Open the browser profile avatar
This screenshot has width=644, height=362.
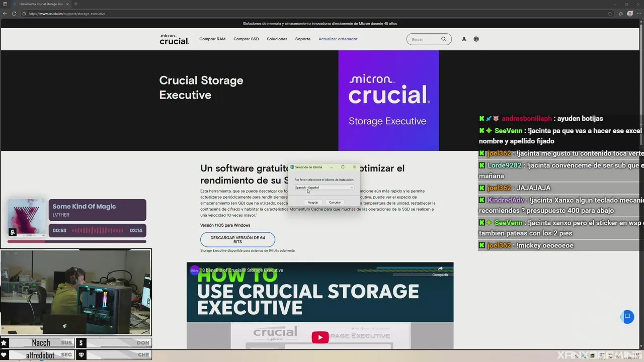630,14
